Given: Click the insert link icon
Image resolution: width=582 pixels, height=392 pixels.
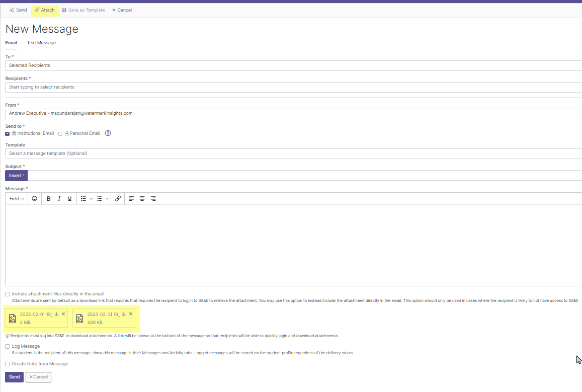Looking at the screenshot, I should pos(118,199).
